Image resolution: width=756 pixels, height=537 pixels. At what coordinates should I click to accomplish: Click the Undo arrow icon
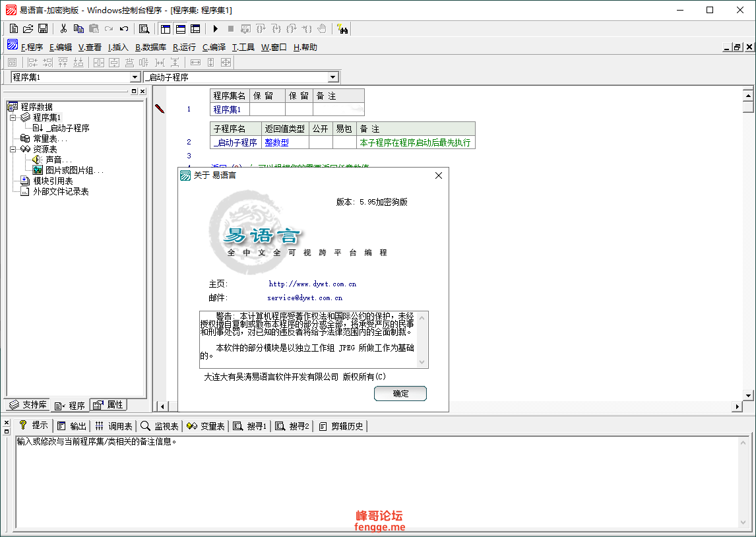(124, 29)
